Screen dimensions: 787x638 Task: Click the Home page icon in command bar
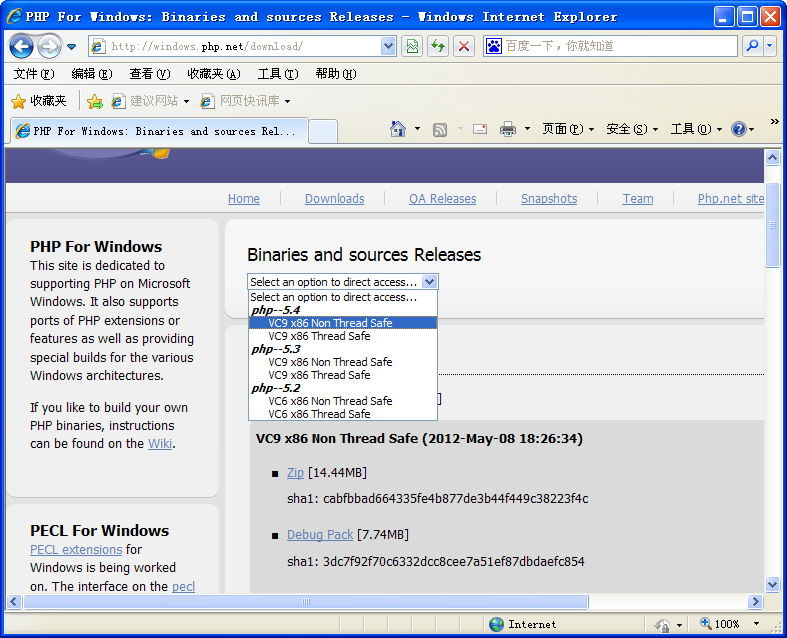click(398, 129)
